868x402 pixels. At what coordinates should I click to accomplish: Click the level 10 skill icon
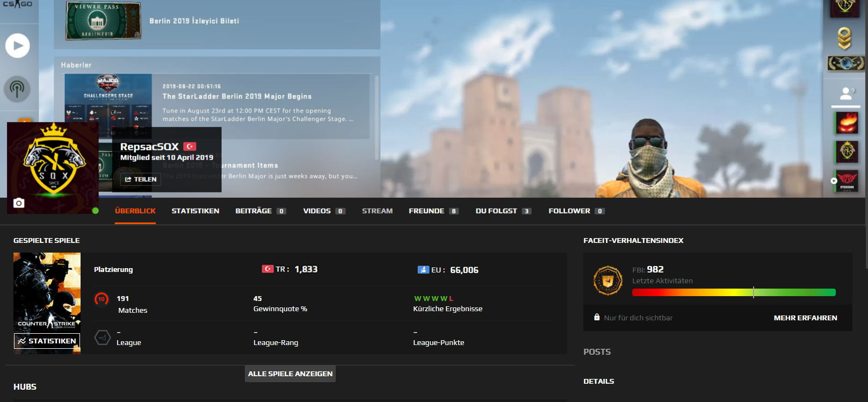point(102,299)
